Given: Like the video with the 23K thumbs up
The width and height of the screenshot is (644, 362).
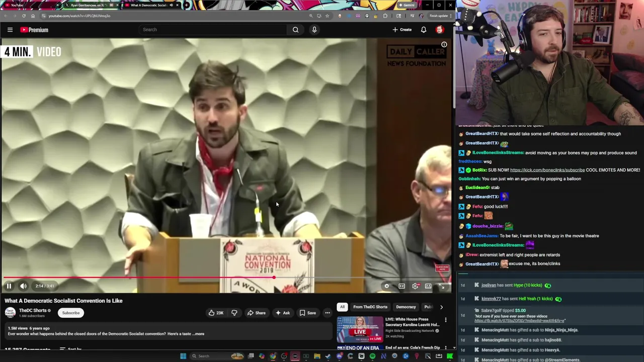Looking at the screenshot, I should click(x=216, y=313).
